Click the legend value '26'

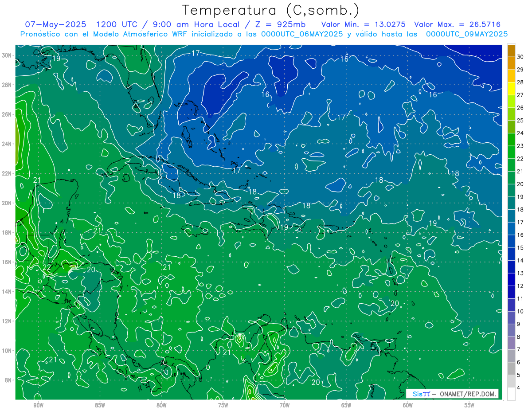pos(520,107)
